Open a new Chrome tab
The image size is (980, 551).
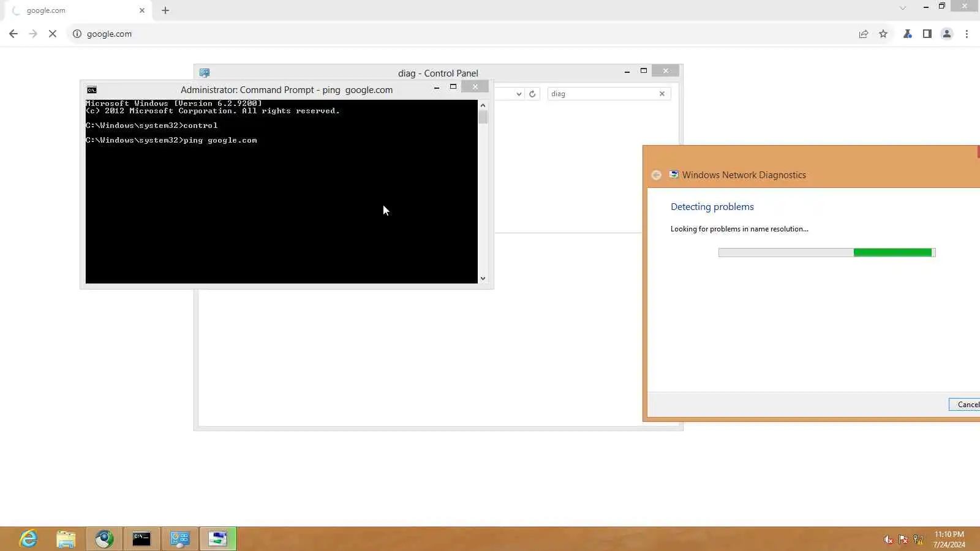(165, 10)
